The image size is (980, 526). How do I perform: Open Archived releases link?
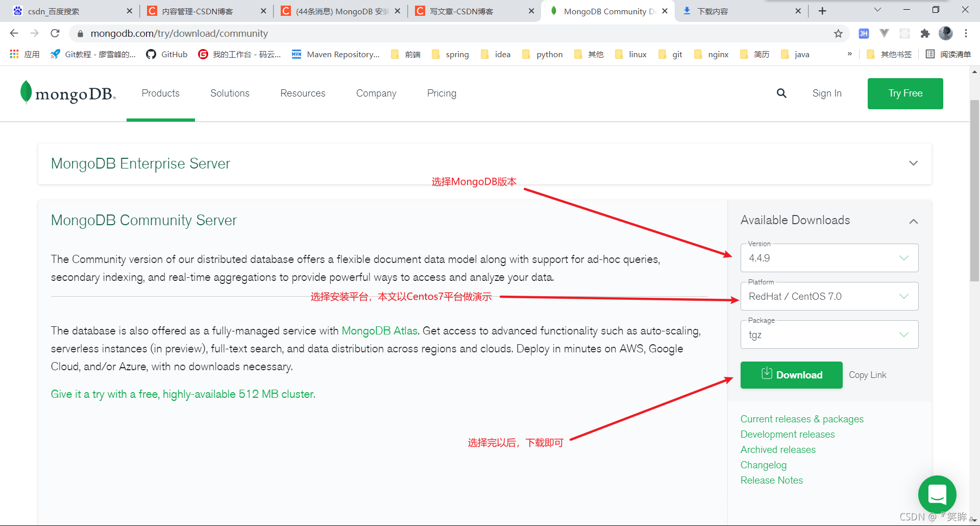coord(778,449)
